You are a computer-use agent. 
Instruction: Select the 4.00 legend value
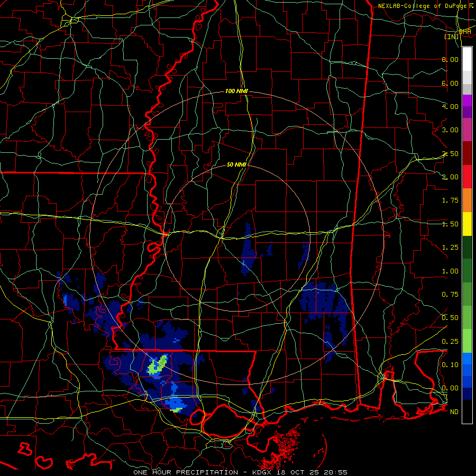[x=450, y=106]
